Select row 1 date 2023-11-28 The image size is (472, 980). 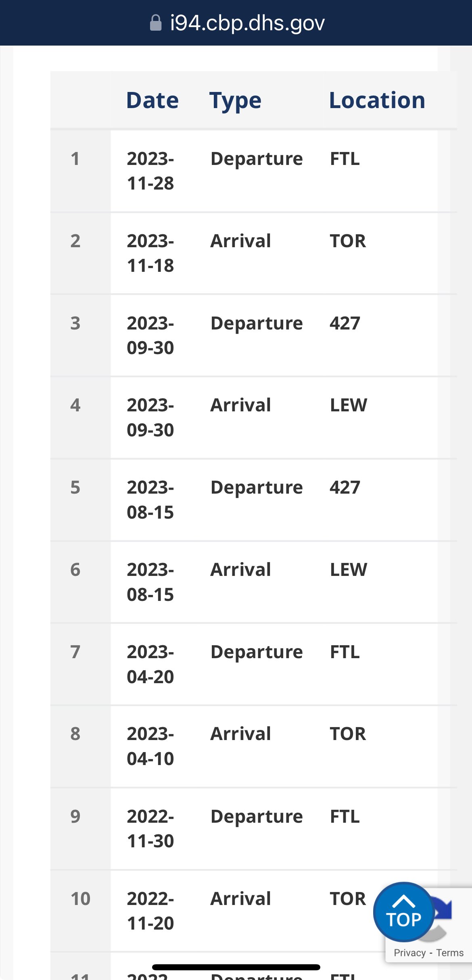[x=150, y=171]
